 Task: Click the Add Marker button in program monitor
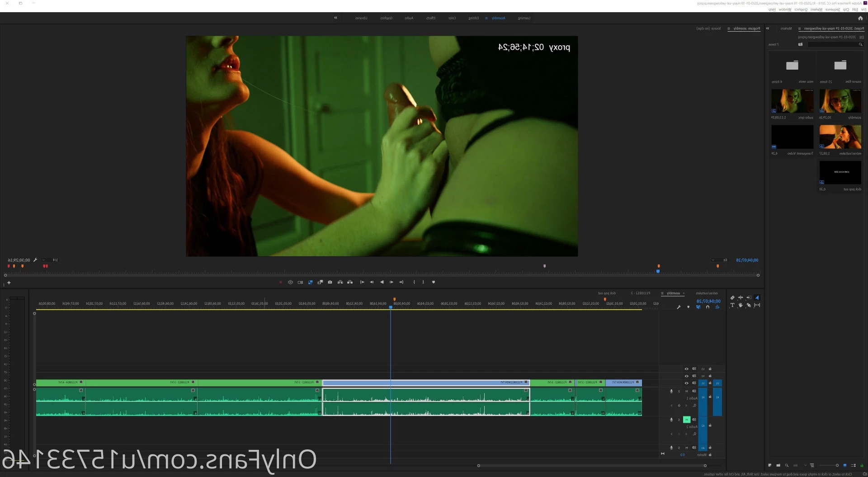tap(434, 282)
